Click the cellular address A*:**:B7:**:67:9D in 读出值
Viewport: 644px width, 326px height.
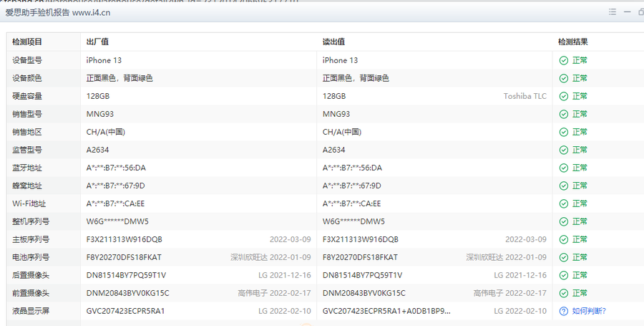[x=351, y=186]
